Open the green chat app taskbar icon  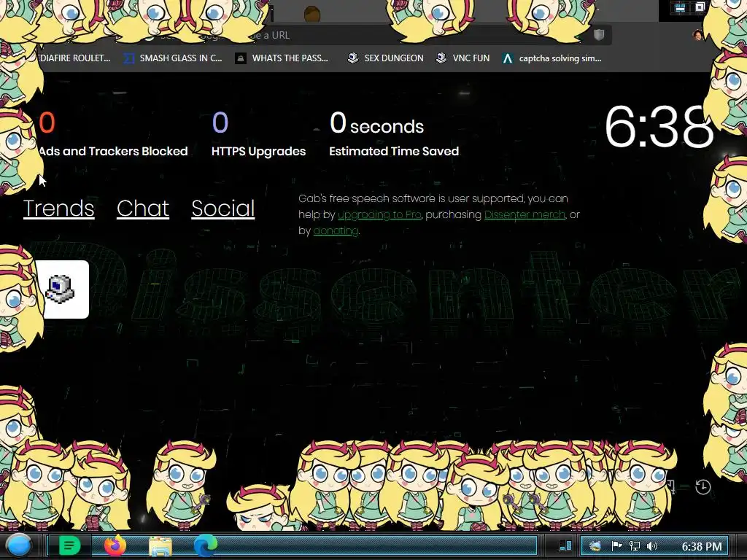(x=69, y=545)
